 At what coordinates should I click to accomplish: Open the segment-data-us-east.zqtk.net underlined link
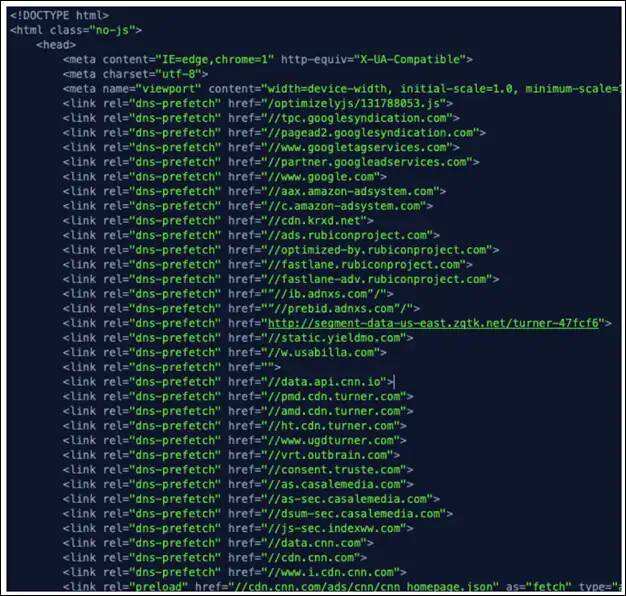click(x=434, y=323)
